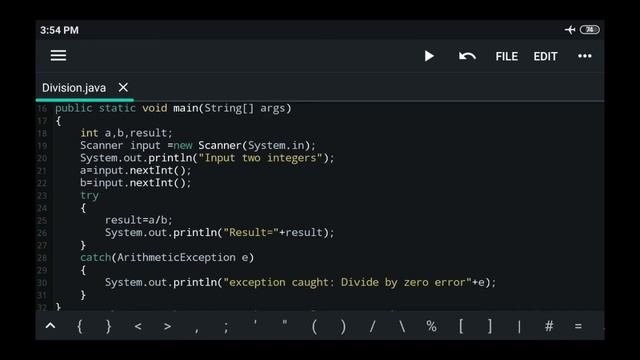Insert the equals sign symbol
This screenshot has width=640, height=360.
(578, 327)
